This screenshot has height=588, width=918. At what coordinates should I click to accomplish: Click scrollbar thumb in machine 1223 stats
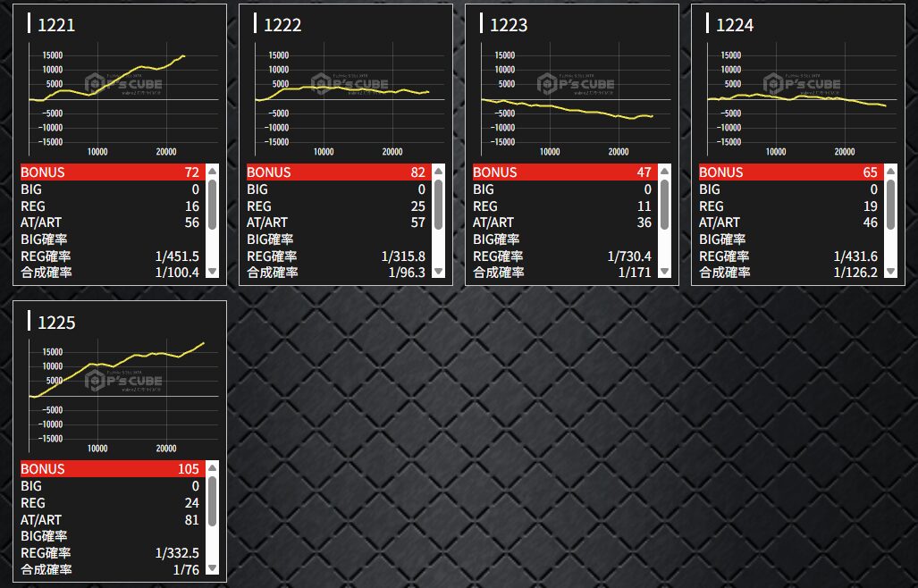[664, 204]
